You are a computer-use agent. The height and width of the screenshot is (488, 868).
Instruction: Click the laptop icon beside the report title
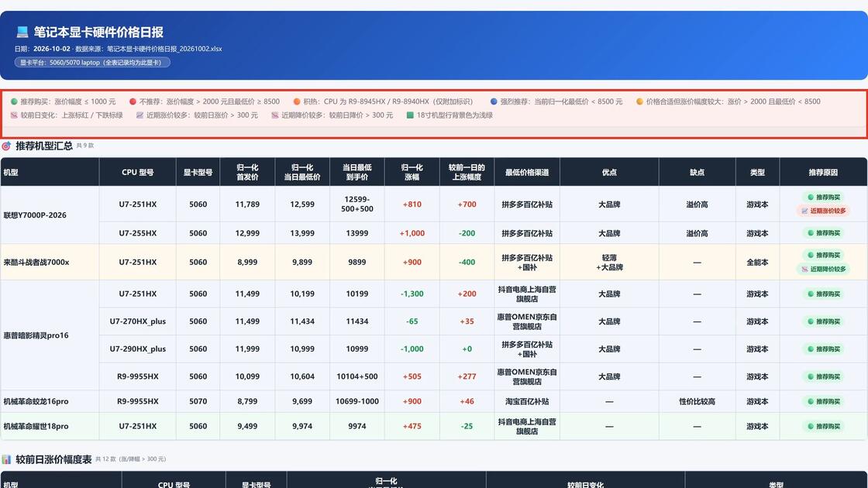coord(22,32)
